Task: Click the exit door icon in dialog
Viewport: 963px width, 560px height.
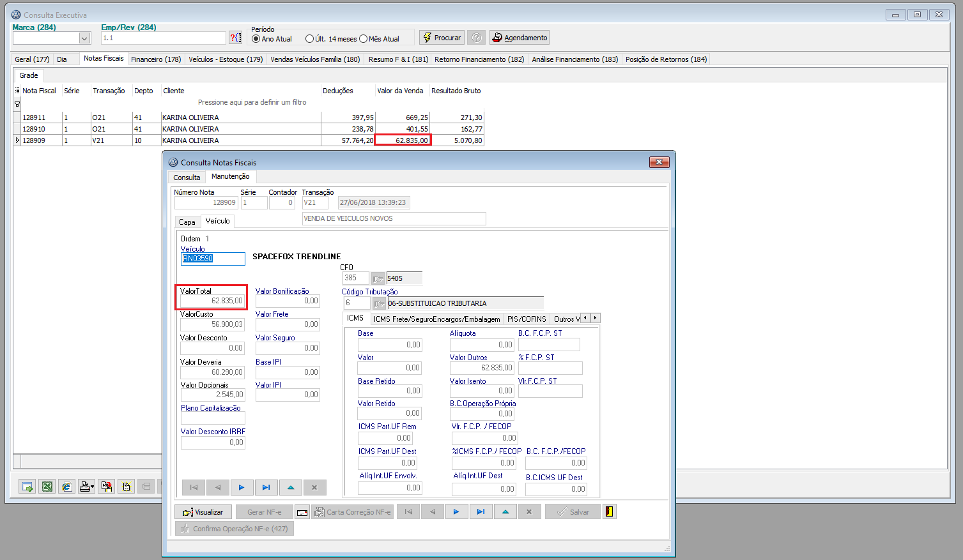Action: click(609, 511)
